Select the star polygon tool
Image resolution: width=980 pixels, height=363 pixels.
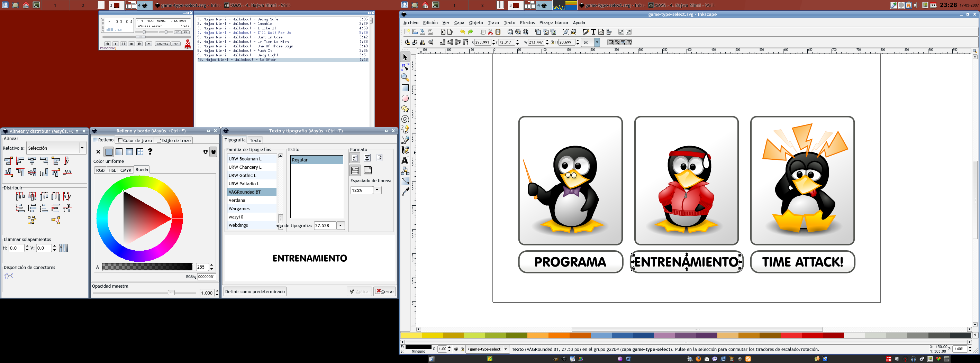[x=405, y=109]
